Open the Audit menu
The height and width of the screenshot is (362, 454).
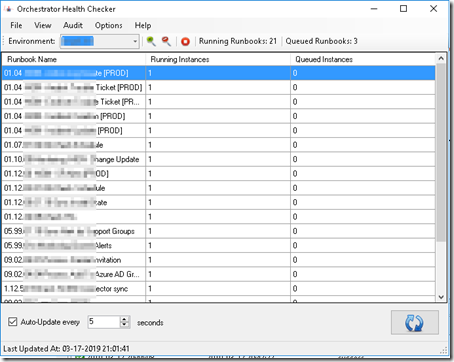point(73,25)
